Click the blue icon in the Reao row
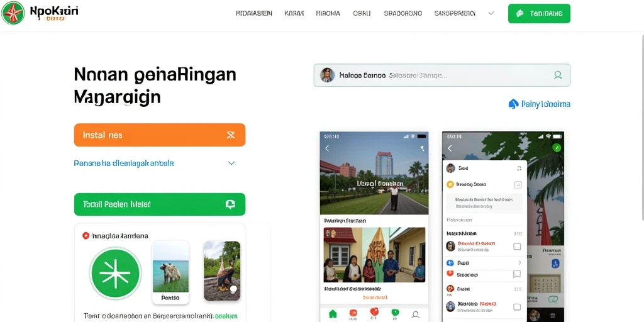Screen dimensions: 644x322 [x=450, y=263]
